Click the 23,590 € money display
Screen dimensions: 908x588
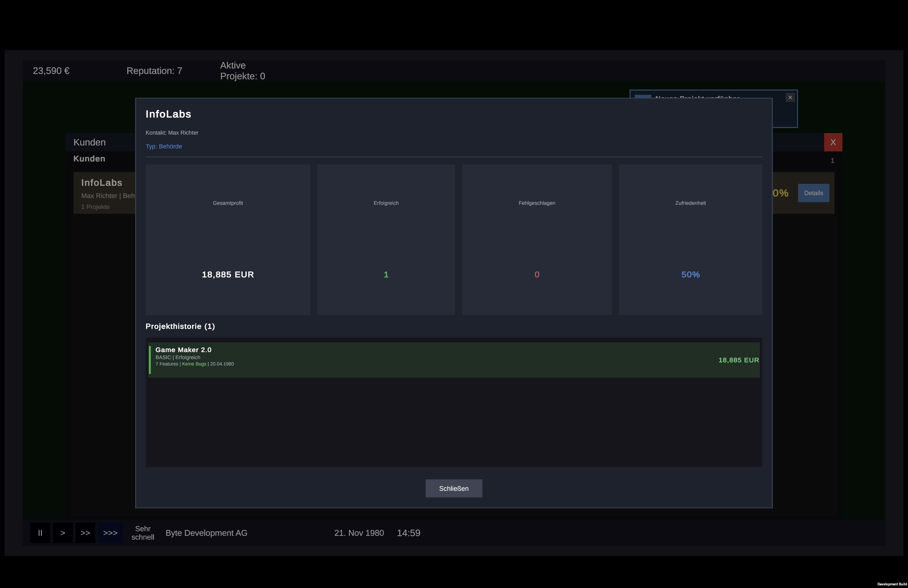coord(51,71)
